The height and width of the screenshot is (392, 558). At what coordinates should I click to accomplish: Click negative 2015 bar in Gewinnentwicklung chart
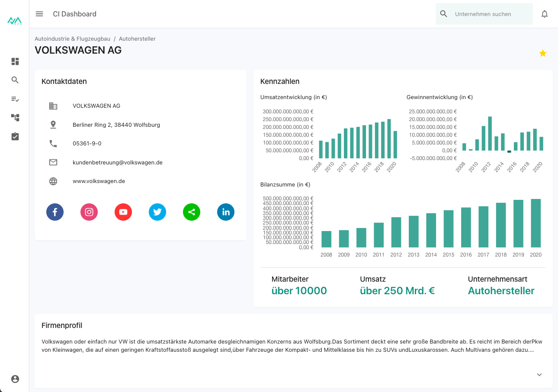[x=509, y=151]
